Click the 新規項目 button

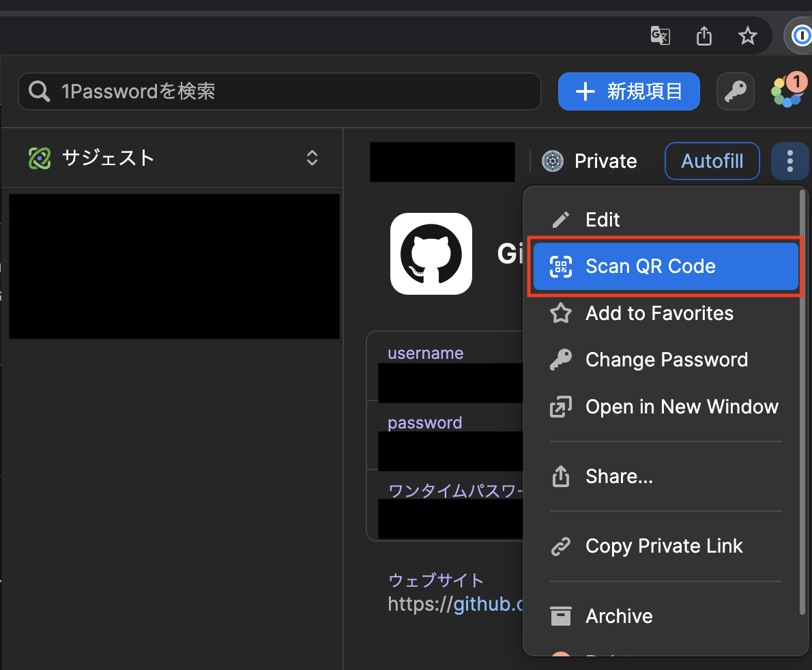pyautogui.click(x=628, y=91)
